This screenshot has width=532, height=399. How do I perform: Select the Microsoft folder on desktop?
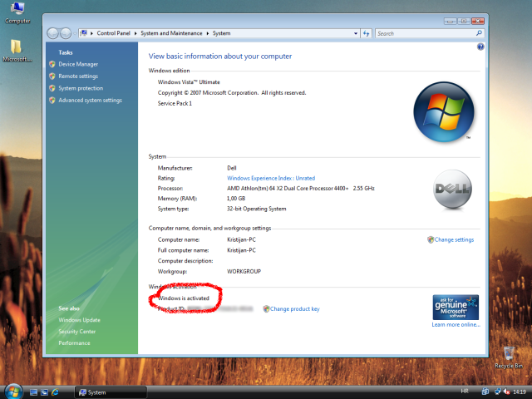(x=17, y=50)
